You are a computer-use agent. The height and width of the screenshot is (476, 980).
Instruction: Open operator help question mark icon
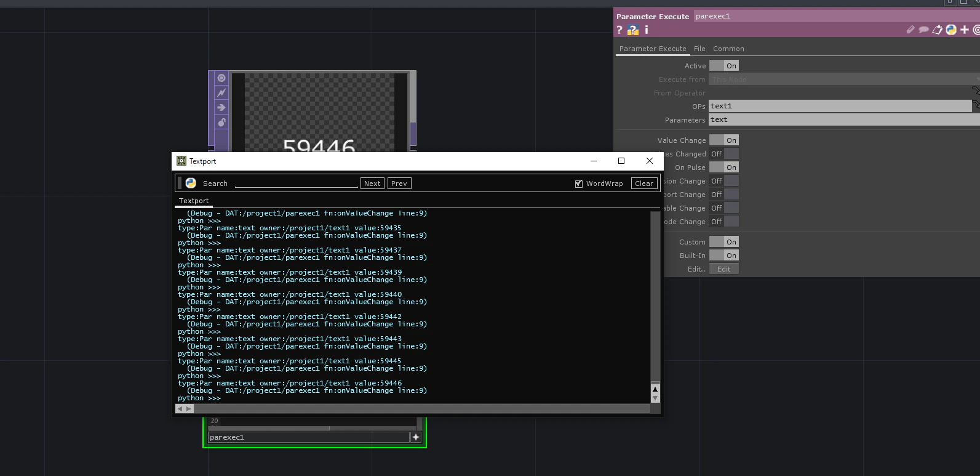(x=619, y=30)
